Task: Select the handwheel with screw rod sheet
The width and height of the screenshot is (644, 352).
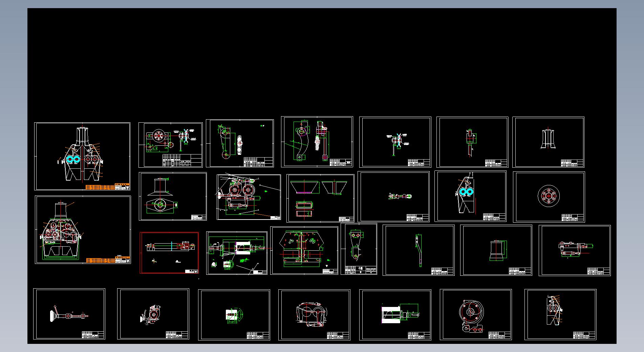Action: click(69, 314)
